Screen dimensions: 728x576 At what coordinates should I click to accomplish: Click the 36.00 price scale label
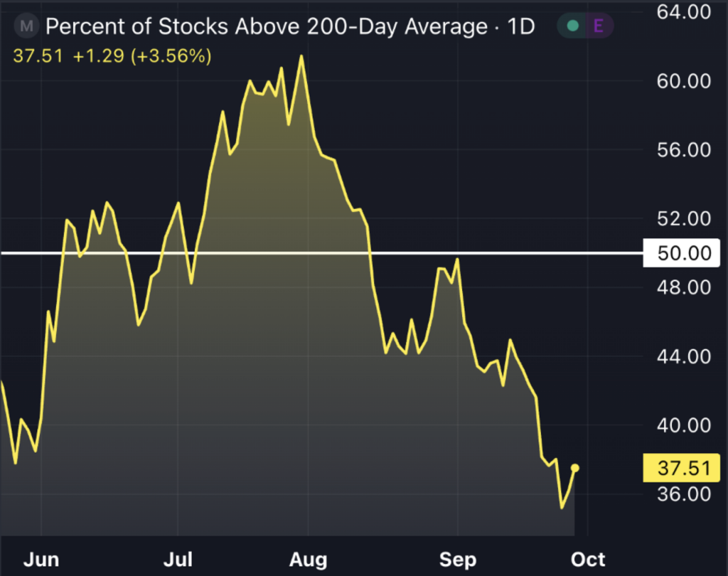point(684,494)
